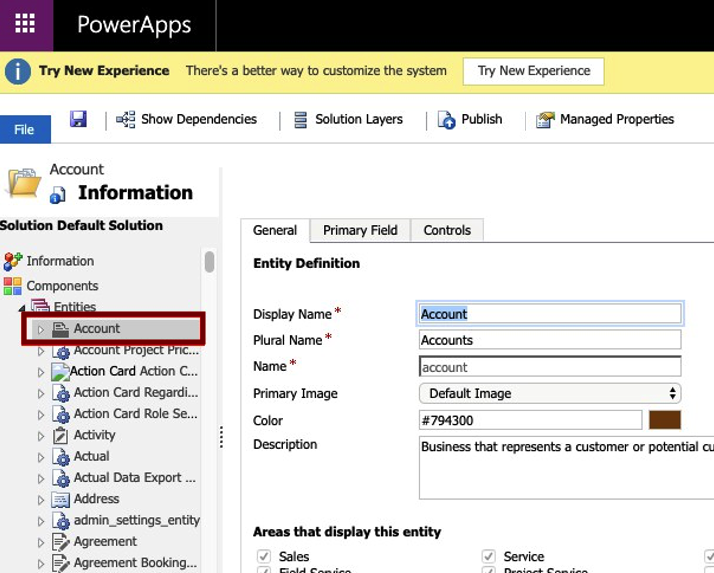Click the Action Card Action C... image icon
Viewport: 714px width, 573px height.
[61, 372]
